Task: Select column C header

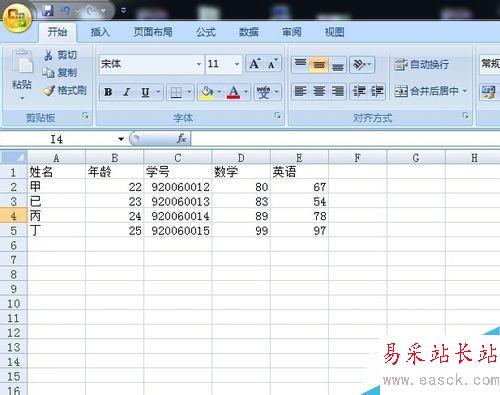Action: coord(178,158)
